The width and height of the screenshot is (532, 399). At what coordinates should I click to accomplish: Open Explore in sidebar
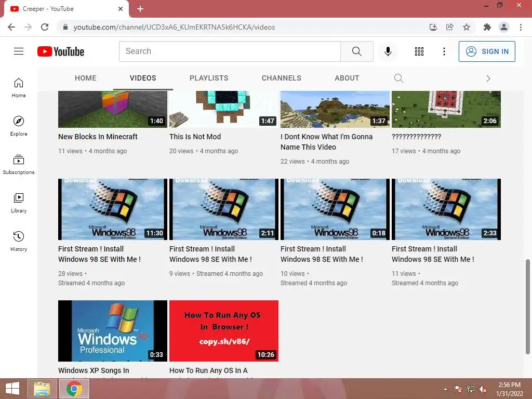pyautogui.click(x=19, y=126)
